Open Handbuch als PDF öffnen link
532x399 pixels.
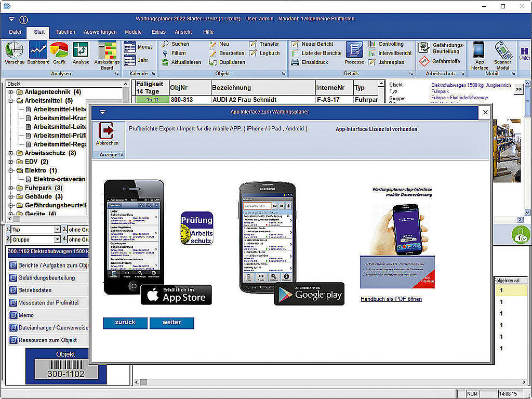[x=391, y=299]
